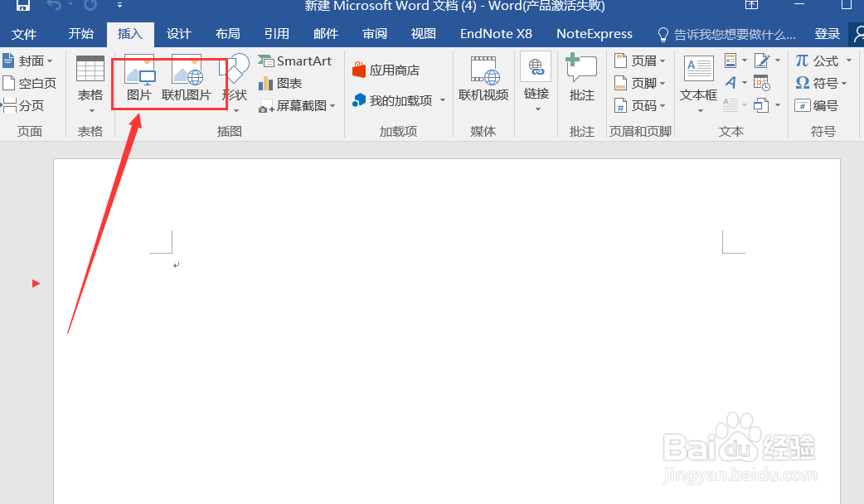
Task: Open the 形状 (Shapes) gallery
Action: point(235,83)
